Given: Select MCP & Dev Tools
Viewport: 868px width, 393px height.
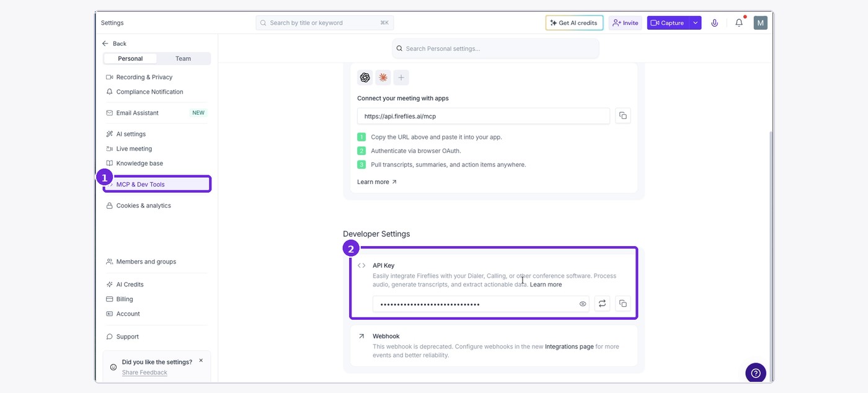Looking at the screenshot, I should pyautogui.click(x=157, y=184).
